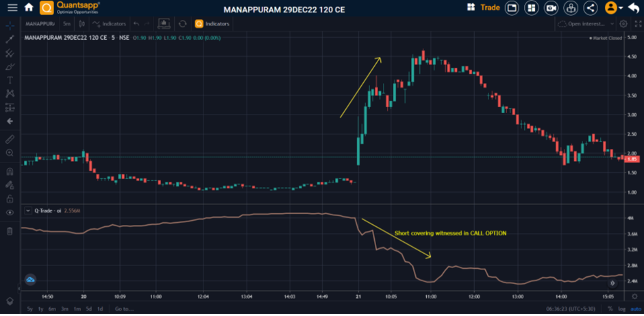Toggle visibility of drawings with eye icon

click(10, 213)
